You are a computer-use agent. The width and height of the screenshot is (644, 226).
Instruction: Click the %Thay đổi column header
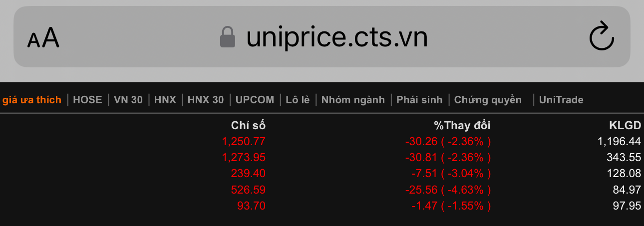pos(462,126)
